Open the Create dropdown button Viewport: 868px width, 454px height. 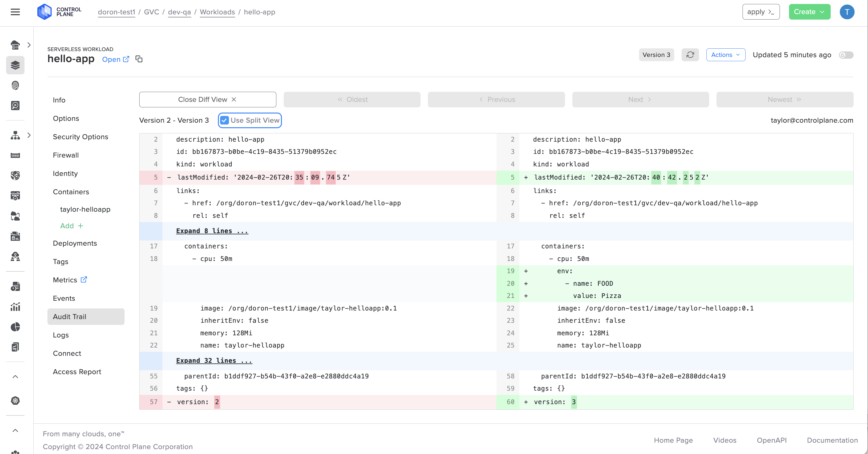pyautogui.click(x=809, y=12)
